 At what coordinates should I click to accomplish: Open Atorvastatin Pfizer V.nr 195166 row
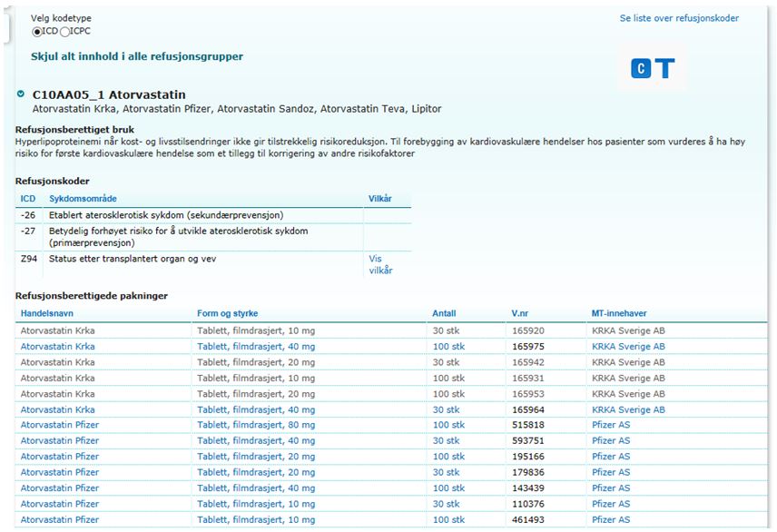(60, 457)
